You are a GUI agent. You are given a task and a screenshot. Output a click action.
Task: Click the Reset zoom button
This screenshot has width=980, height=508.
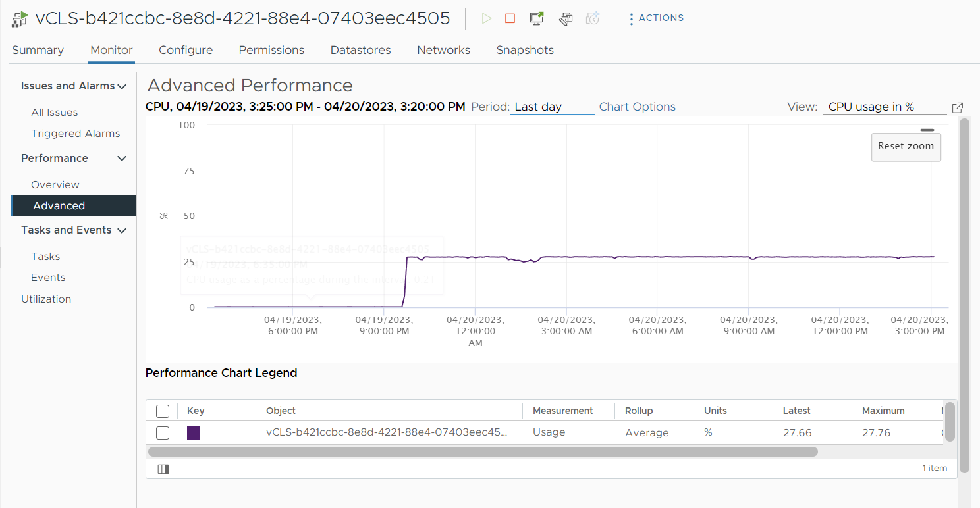coord(906,146)
